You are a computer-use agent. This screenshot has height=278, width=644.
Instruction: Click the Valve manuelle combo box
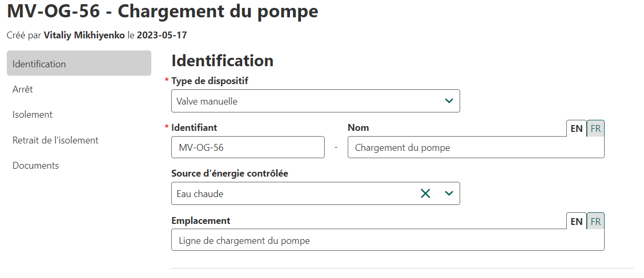[305, 101]
